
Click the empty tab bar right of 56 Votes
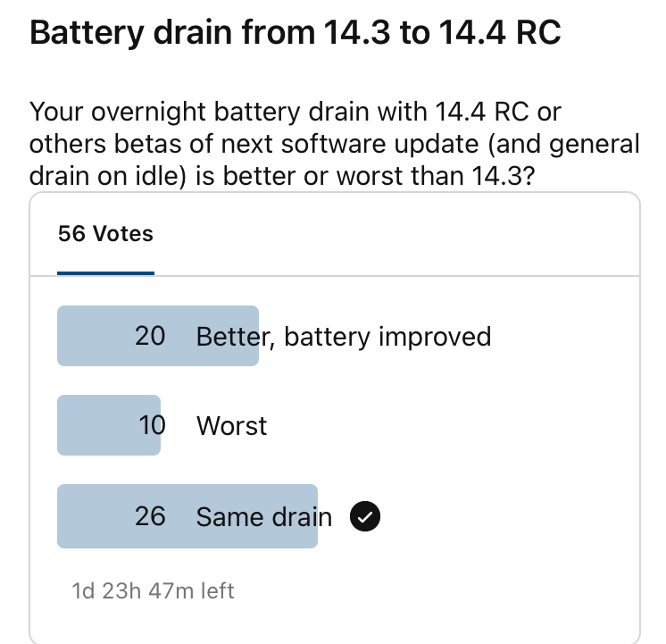(x=402, y=234)
